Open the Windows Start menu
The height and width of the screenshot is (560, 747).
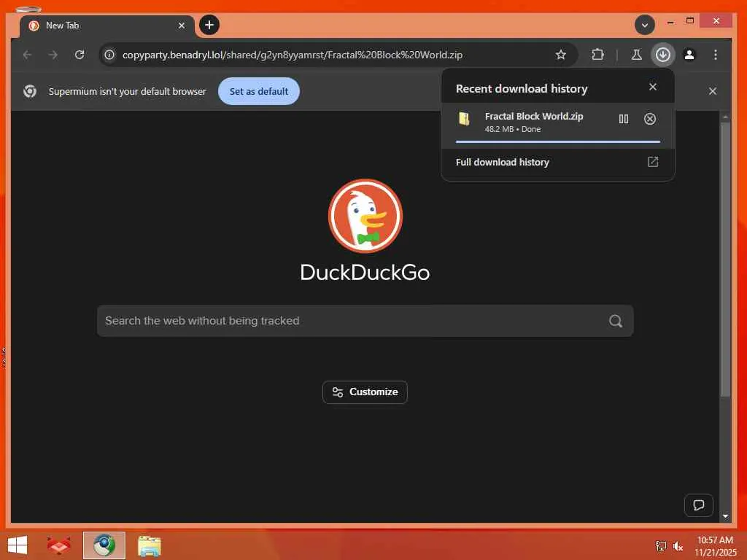[18, 545]
